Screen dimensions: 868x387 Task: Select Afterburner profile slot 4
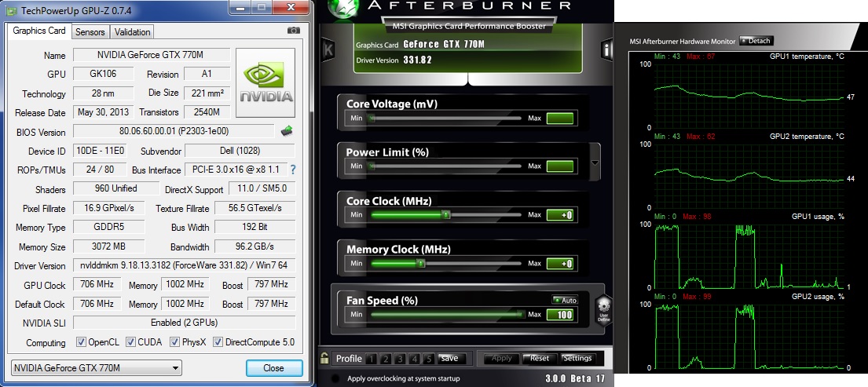415,359
